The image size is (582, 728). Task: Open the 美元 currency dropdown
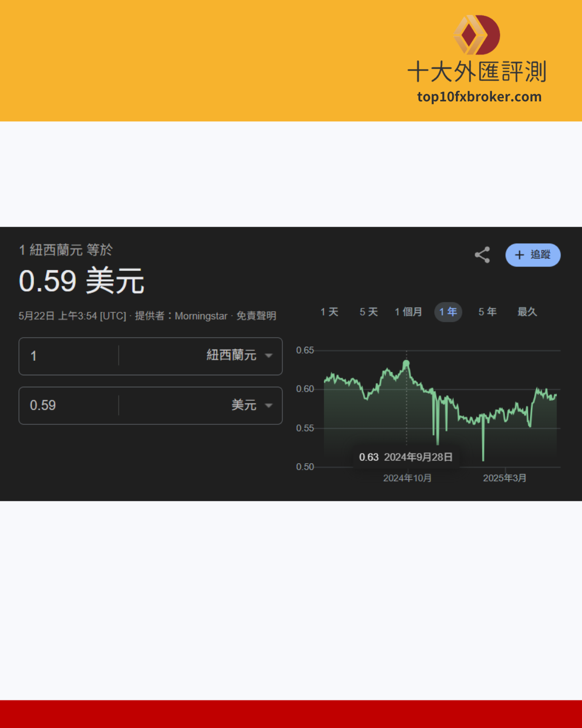tap(252, 405)
